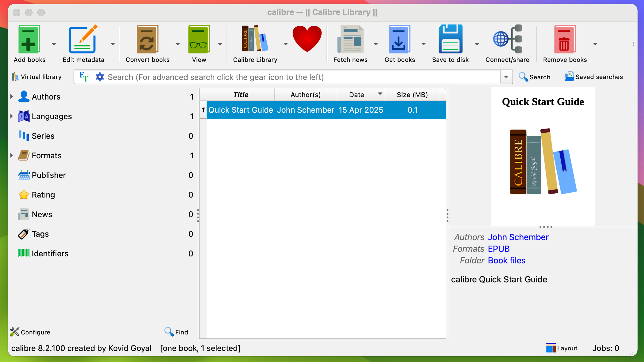Click the Quick Start Guide cover thumbnail
Image resolution: width=644 pixels, height=362 pixels.
[x=543, y=156]
